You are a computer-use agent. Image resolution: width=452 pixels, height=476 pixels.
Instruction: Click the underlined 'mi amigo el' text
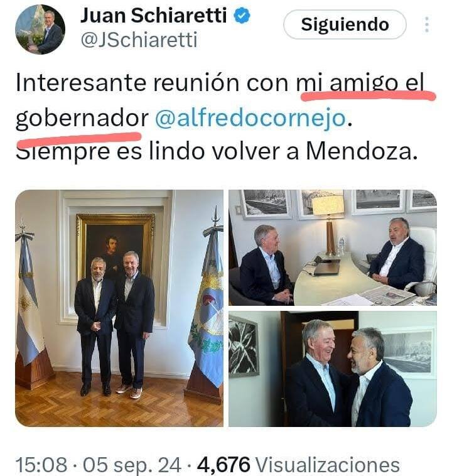(360, 82)
